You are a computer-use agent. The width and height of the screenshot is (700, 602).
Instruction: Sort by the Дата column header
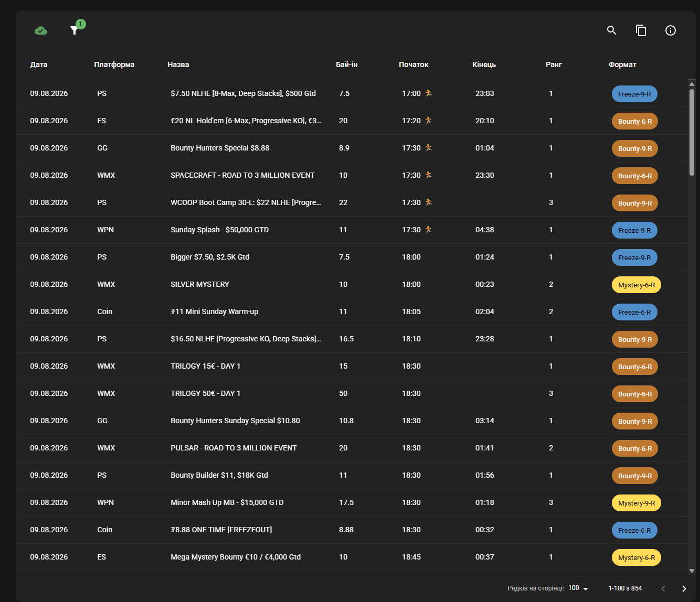39,64
